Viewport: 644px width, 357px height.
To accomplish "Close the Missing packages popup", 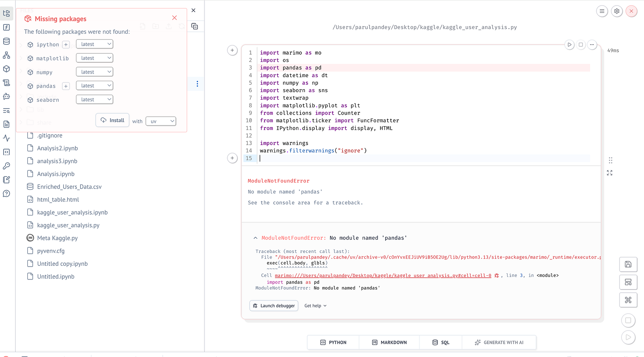I will pos(174,18).
